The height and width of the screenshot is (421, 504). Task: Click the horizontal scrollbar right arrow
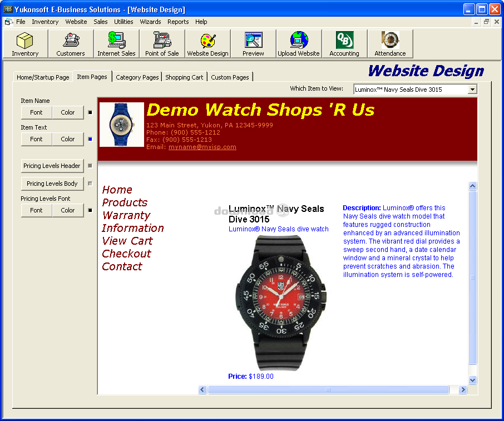pos(463,390)
